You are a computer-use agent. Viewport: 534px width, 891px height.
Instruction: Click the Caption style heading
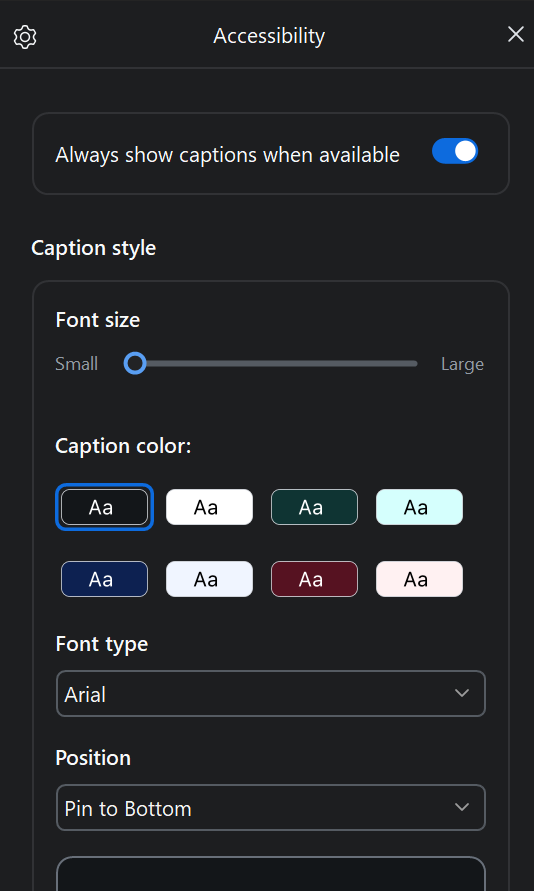pyautogui.click(x=94, y=248)
